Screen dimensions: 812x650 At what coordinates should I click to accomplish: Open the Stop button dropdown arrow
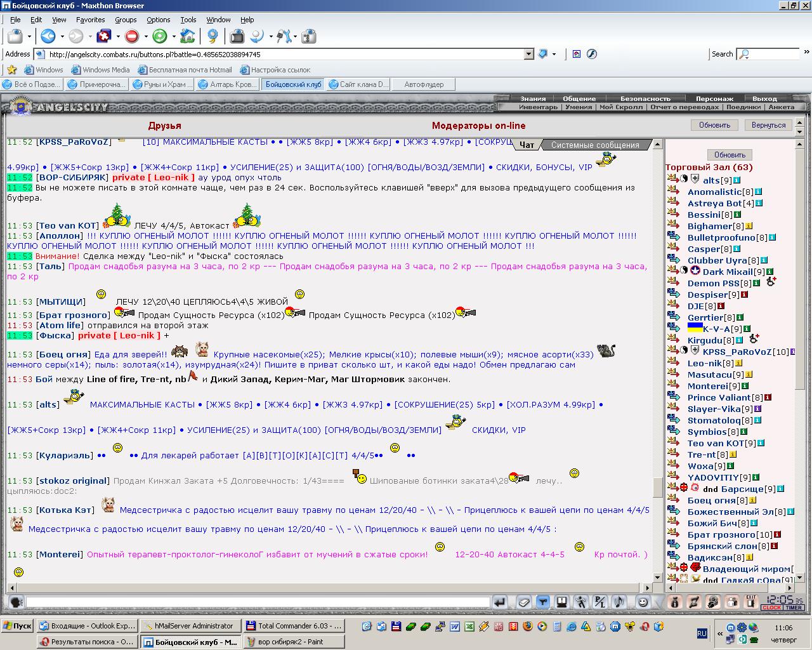point(145,36)
